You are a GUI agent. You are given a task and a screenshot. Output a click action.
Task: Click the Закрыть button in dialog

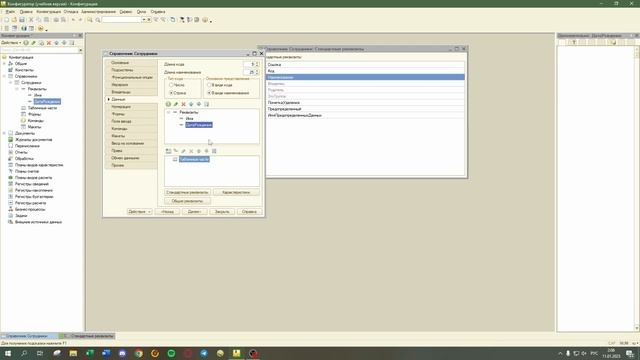click(x=222, y=211)
